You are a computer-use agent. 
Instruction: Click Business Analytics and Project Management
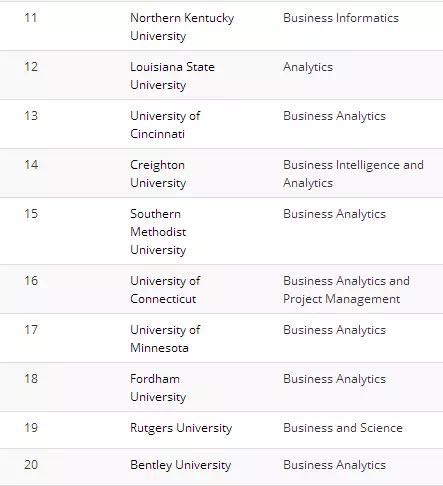click(x=346, y=290)
